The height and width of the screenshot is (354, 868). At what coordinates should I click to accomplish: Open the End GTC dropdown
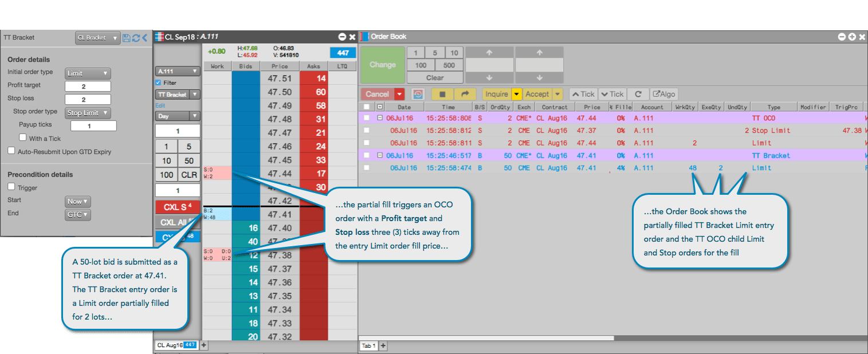point(78,215)
